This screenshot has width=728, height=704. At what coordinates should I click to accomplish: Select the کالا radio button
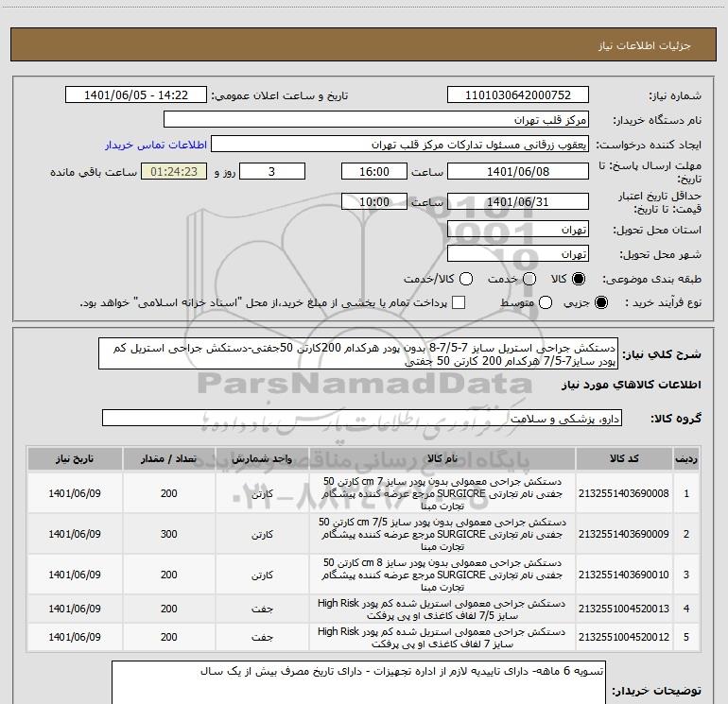[579, 279]
